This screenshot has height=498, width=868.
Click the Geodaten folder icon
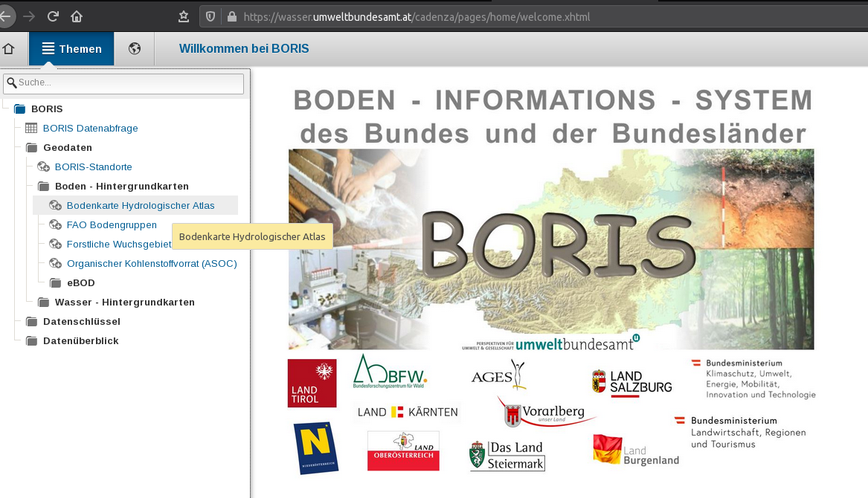pos(31,148)
